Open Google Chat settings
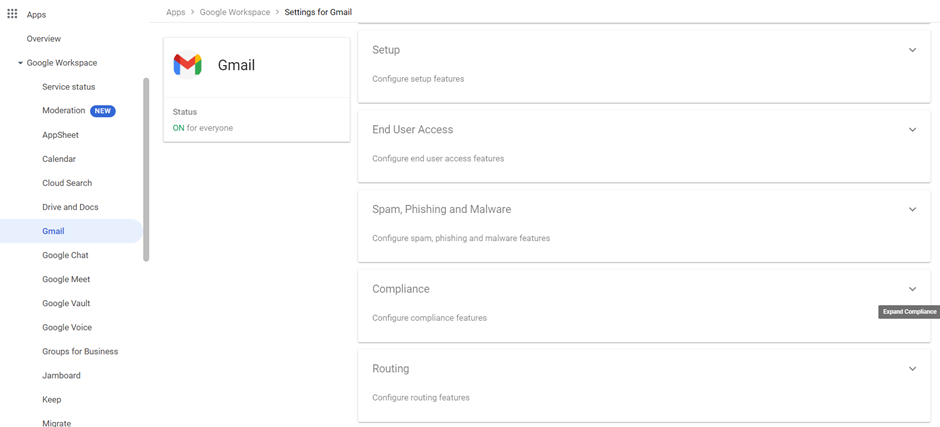 coord(65,255)
